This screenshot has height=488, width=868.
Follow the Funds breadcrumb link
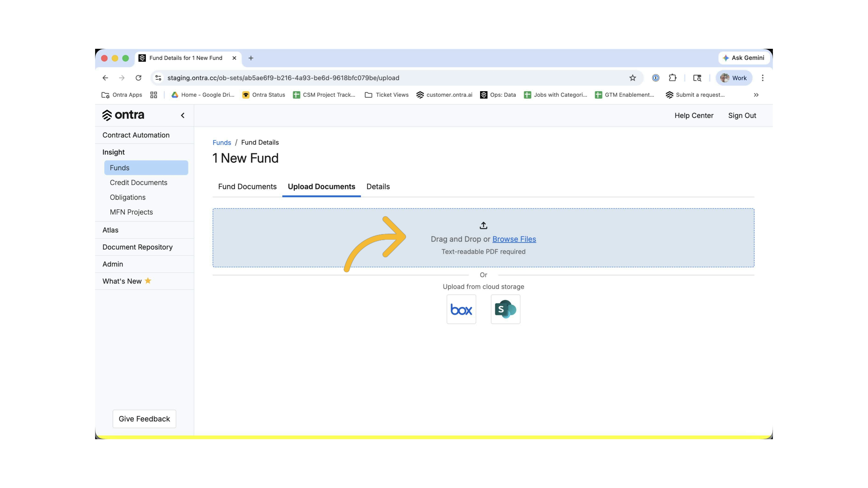222,143
